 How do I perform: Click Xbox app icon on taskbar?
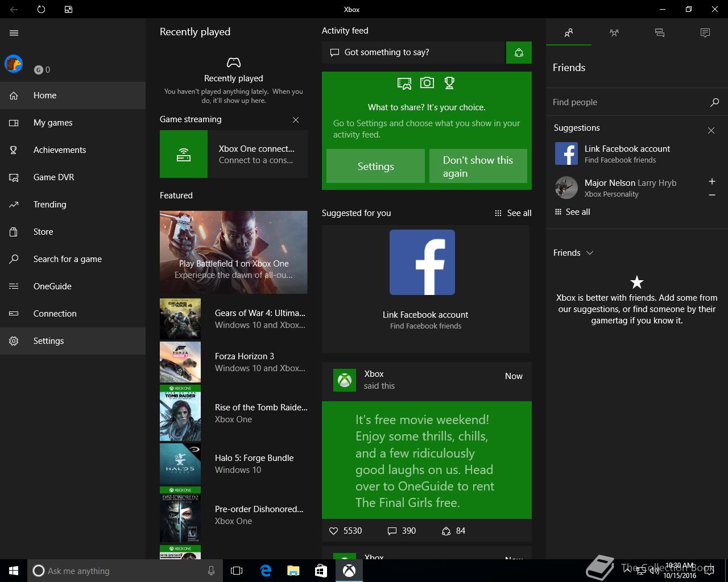[349, 571]
